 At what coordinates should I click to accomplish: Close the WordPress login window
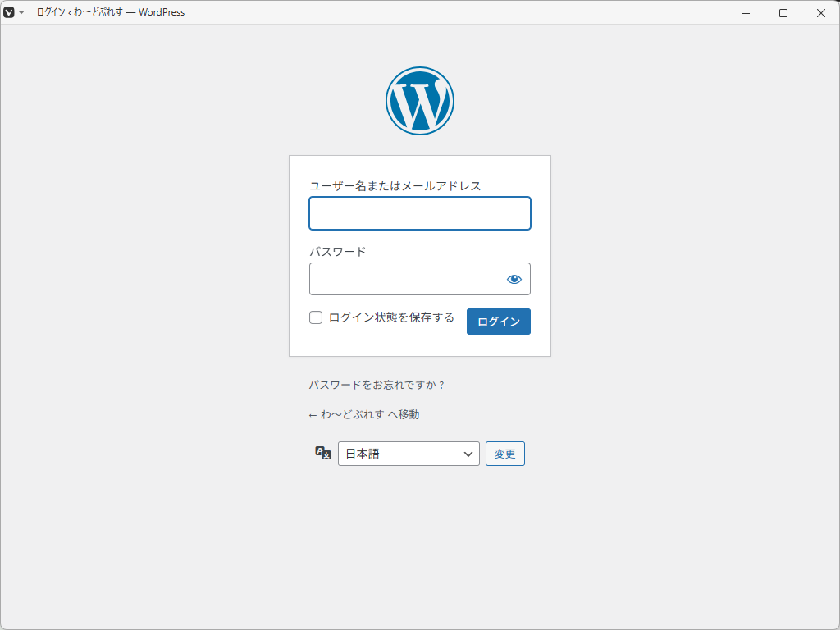tap(820, 13)
